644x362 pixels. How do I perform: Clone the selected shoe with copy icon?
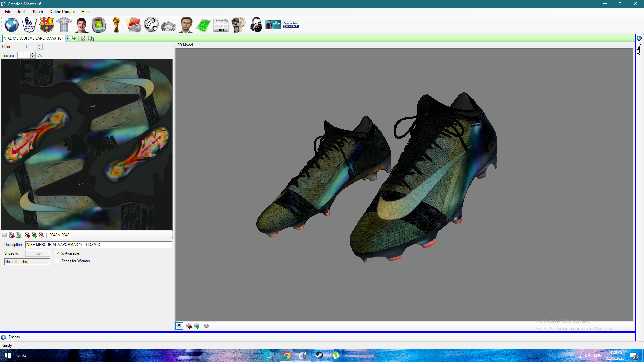click(x=91, y=38)
